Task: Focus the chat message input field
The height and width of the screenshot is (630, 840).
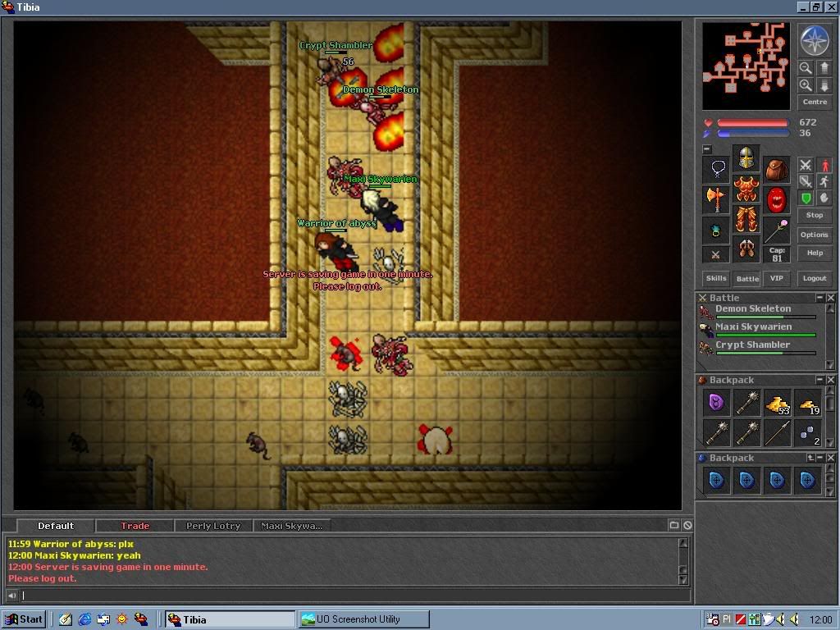Action: tap(354, 596)
